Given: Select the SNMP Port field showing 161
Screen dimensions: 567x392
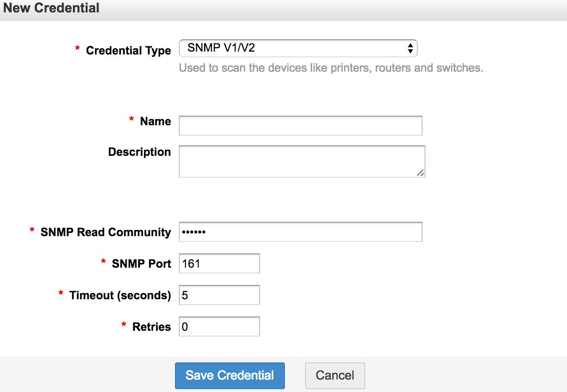Looking at the screenshot, I should 219,263.
